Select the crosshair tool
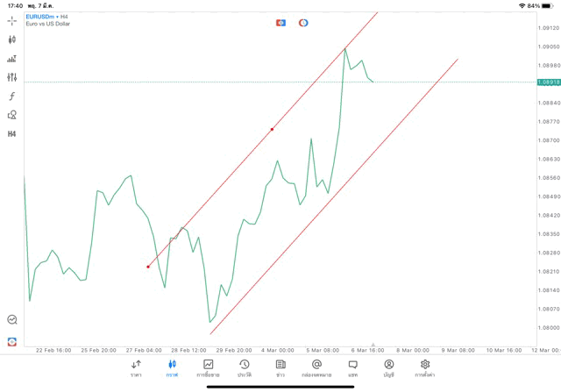This screenshot has height=392, width=561. click(12, 21)
